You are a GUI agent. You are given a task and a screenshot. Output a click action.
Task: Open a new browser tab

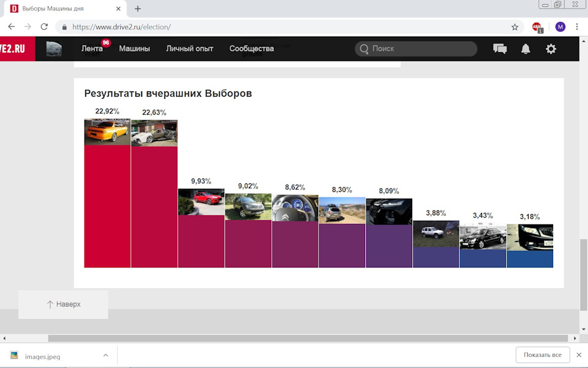pos(138,9)
